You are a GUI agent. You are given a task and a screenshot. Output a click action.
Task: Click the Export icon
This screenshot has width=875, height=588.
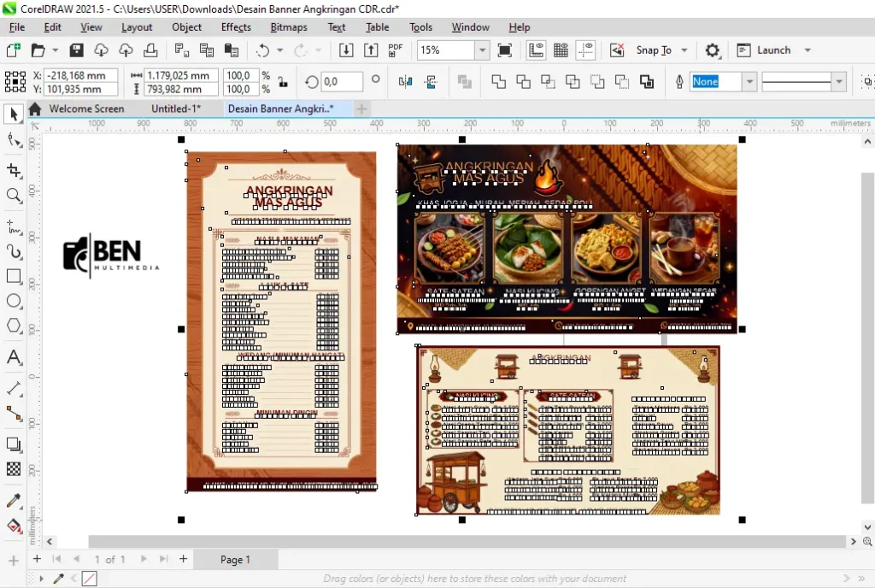pos(371,50)
